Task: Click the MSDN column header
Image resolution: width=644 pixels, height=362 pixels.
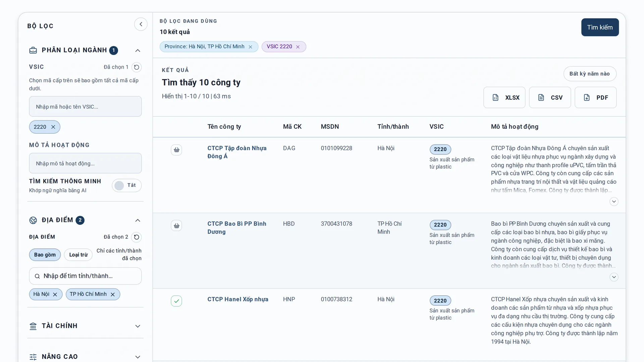Action: point(330,127)
